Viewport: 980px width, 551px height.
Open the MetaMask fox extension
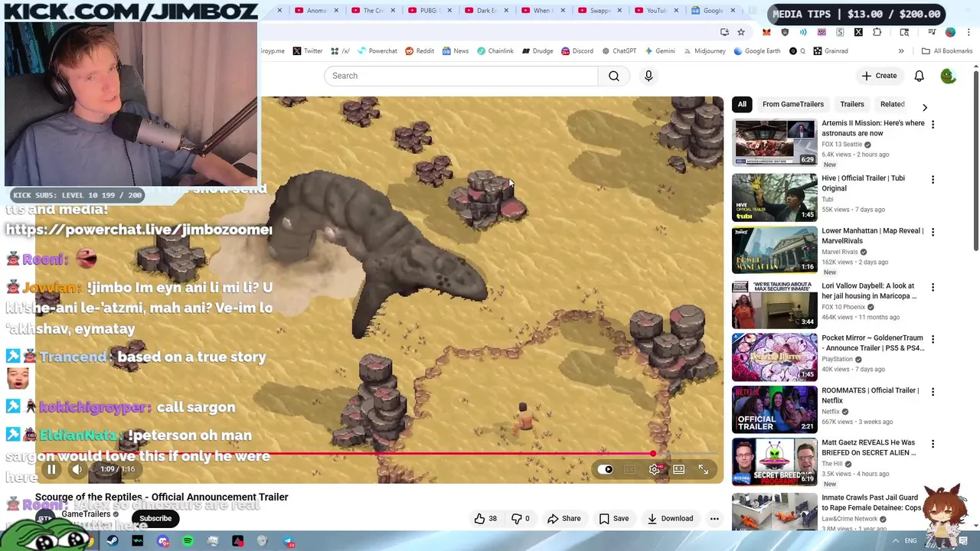click(766, 32)
